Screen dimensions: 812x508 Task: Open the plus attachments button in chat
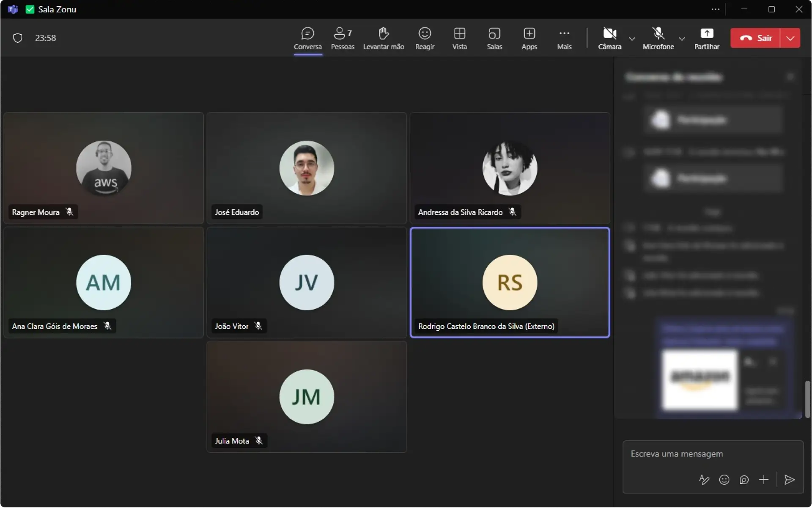tap(764, 480)
